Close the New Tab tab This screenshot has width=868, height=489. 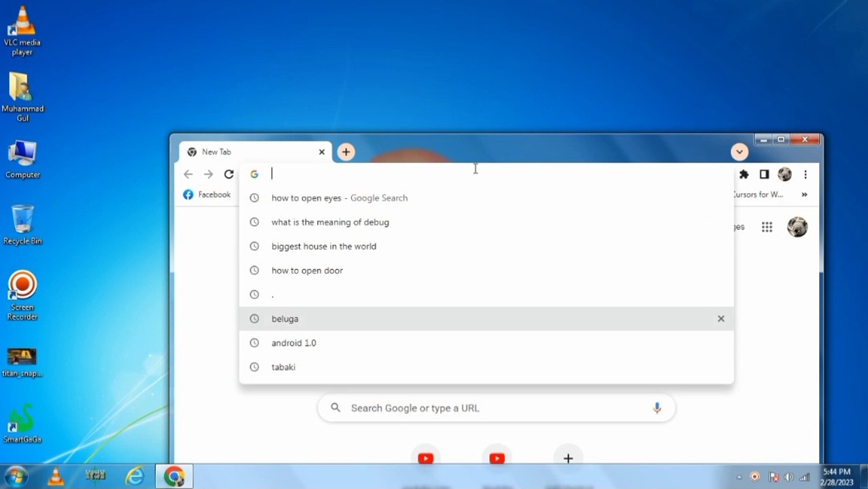322,151
